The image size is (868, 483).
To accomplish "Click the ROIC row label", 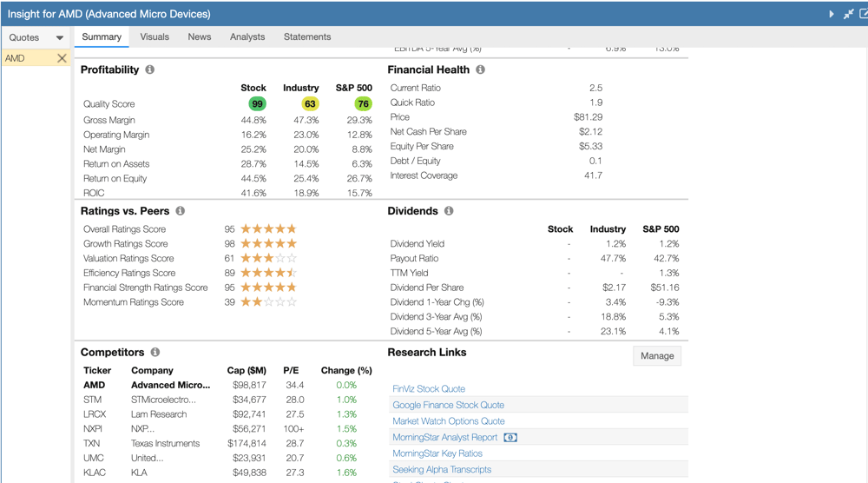I will click(94, 193).
